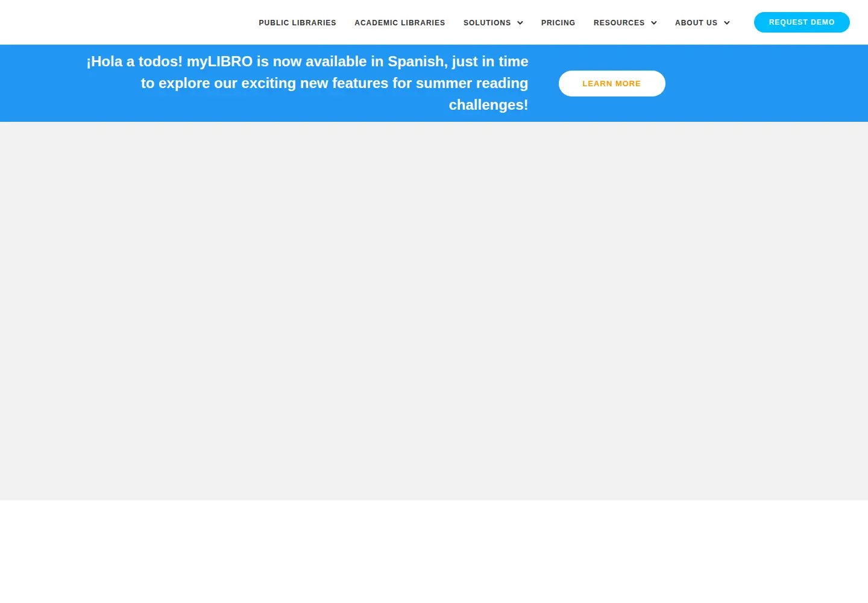Go to Academic Libraries
This screenshot has width=868, height=603.
click(x=400, y=23)
